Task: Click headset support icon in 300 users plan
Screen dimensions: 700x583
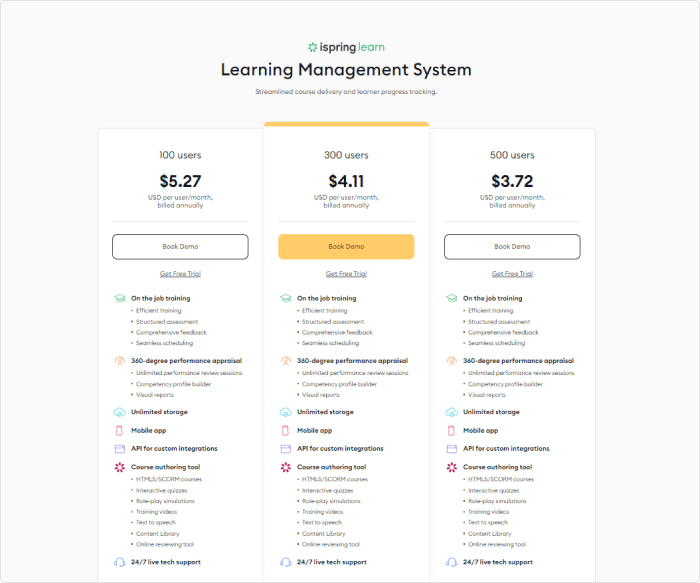Action: pyautogui.click(x=286, y=562)
